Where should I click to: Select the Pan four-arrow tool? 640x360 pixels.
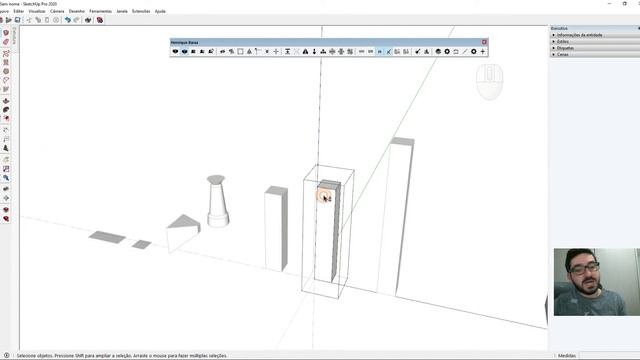click(6, 198)
